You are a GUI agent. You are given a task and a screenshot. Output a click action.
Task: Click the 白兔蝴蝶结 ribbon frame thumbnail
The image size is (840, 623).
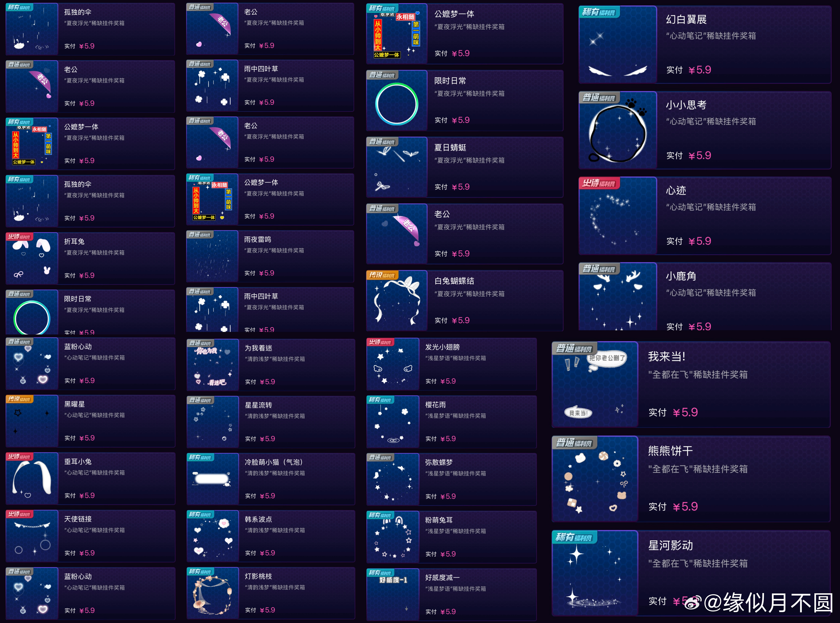point(397,301)
